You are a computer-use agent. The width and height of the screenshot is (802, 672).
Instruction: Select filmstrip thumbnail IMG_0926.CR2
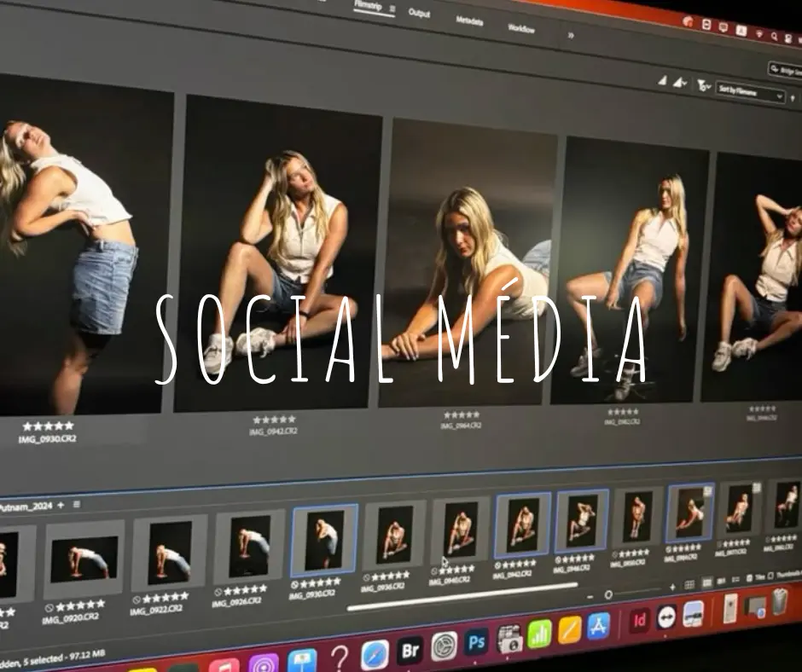[250, 547]
